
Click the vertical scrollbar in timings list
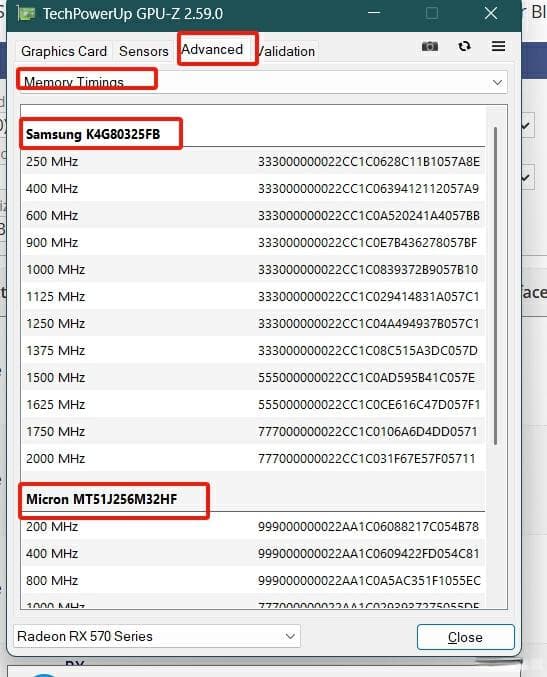tap(495, 285)
